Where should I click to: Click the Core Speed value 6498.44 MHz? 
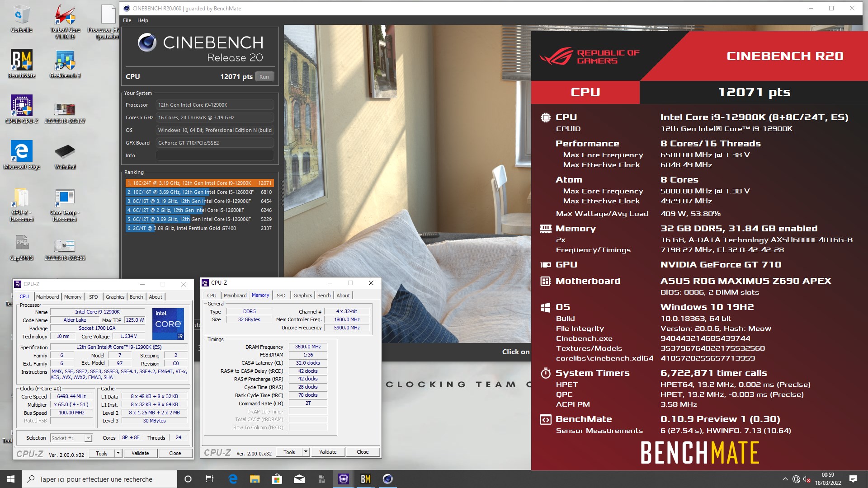click(x=71, y=396)
